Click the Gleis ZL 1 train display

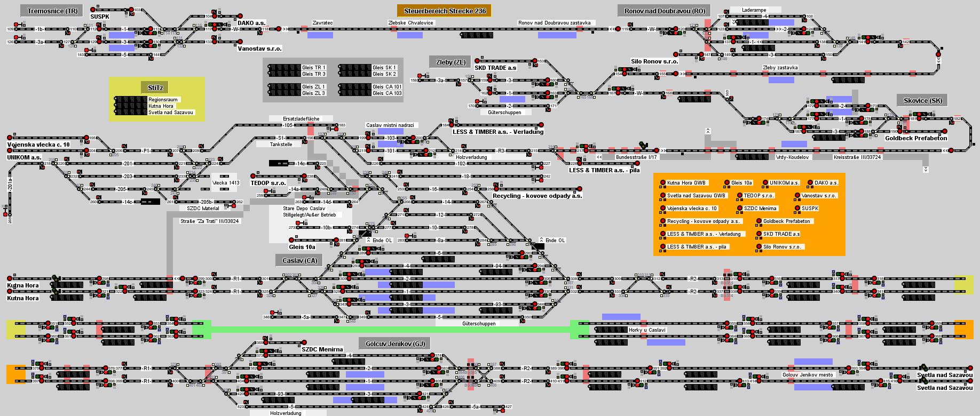click(x=284, y=87)
